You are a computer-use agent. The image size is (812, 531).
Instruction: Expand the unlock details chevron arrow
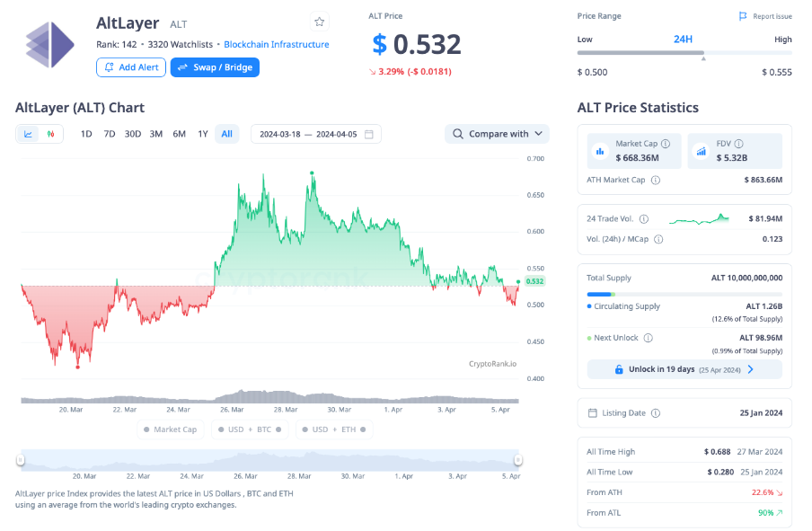click(751, 369)
